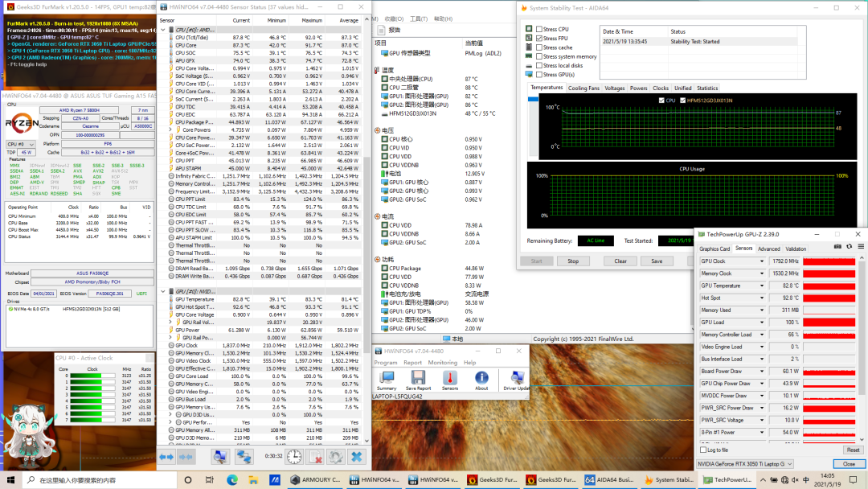
Task: Click Stop button in Stability Test
Action: [x=573, y=261]
